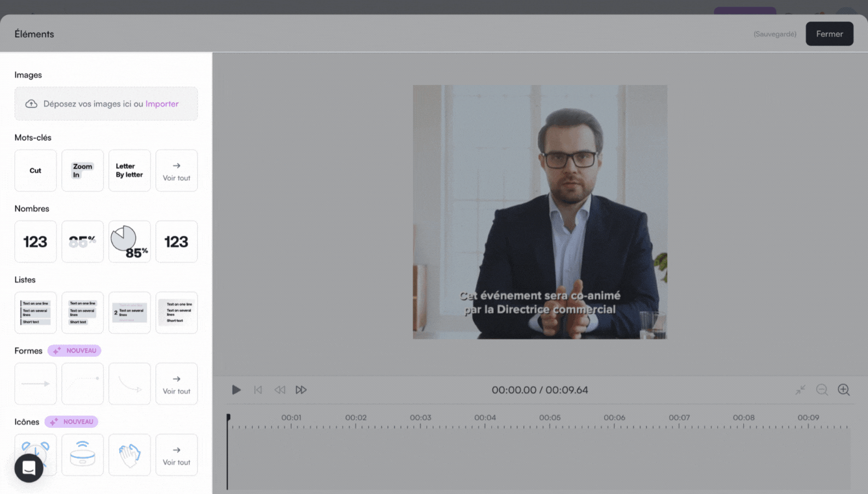This screenshot has width=868, height=494.
Task: Click the NOUVEAU badge next to Formes
Action: click(x=74, y=351)
